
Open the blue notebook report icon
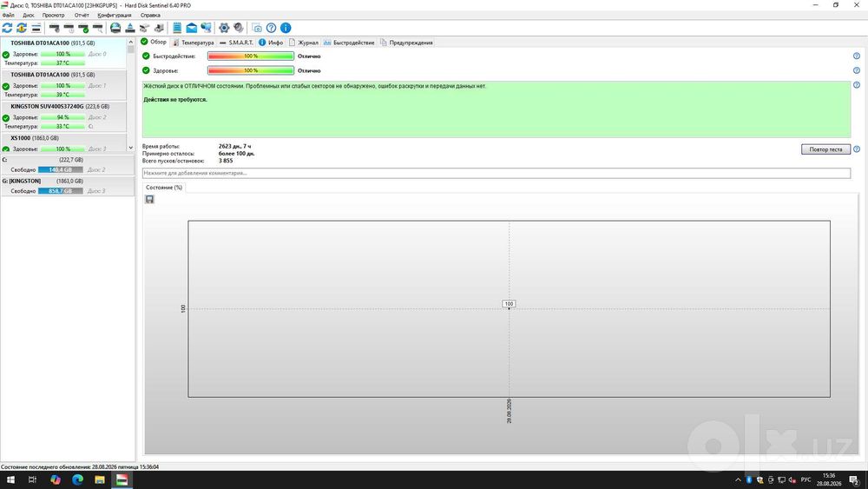point(177,28)
